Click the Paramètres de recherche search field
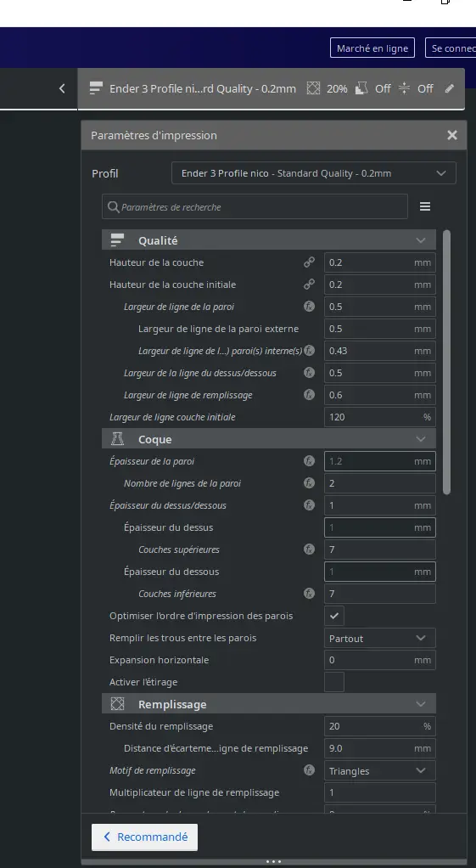476x868 pixels. point(255,207)
